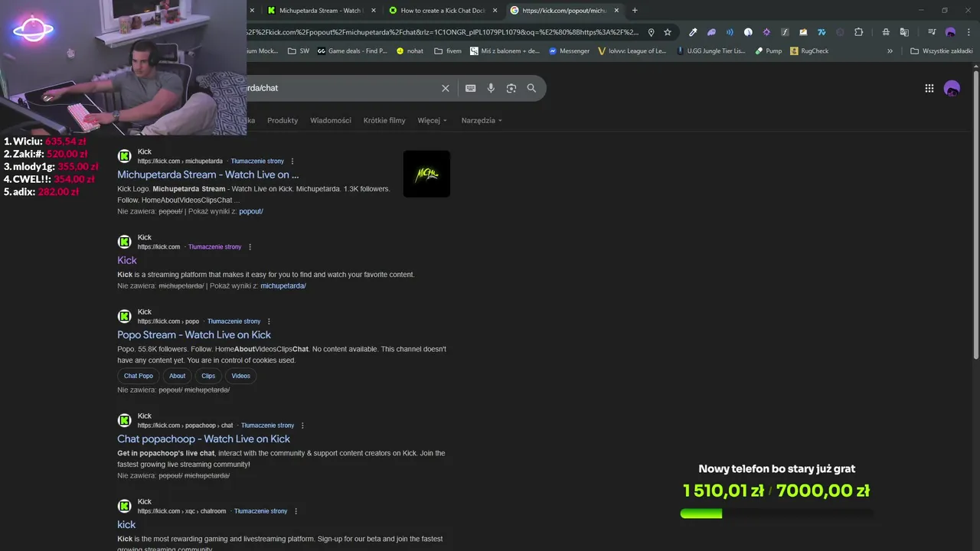Search by image with the lens icon
This screenshot has height=551, width=980.
coord(511,88)
